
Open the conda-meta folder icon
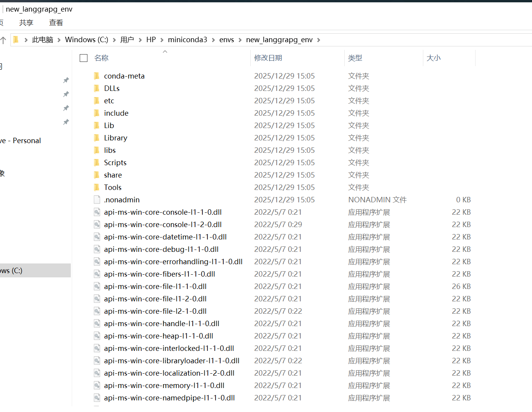(x=97, y=76)
